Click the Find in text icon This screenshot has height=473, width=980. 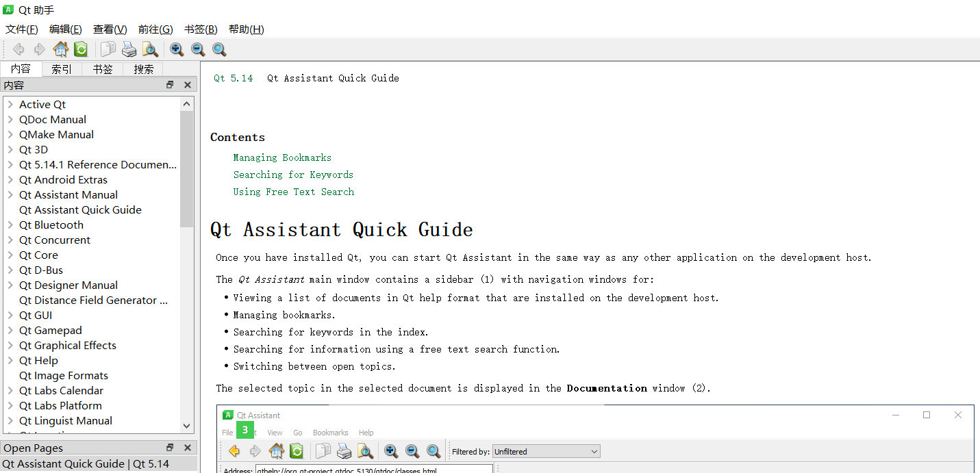[x=150, y=49]
